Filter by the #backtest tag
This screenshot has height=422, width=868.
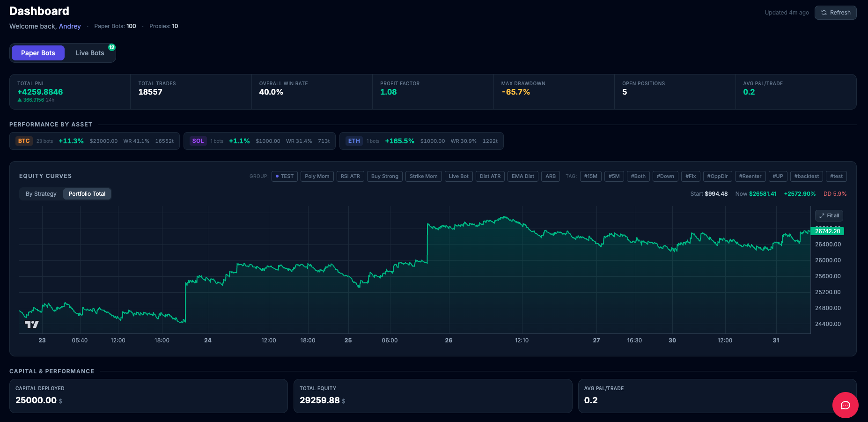click(807, 177)
